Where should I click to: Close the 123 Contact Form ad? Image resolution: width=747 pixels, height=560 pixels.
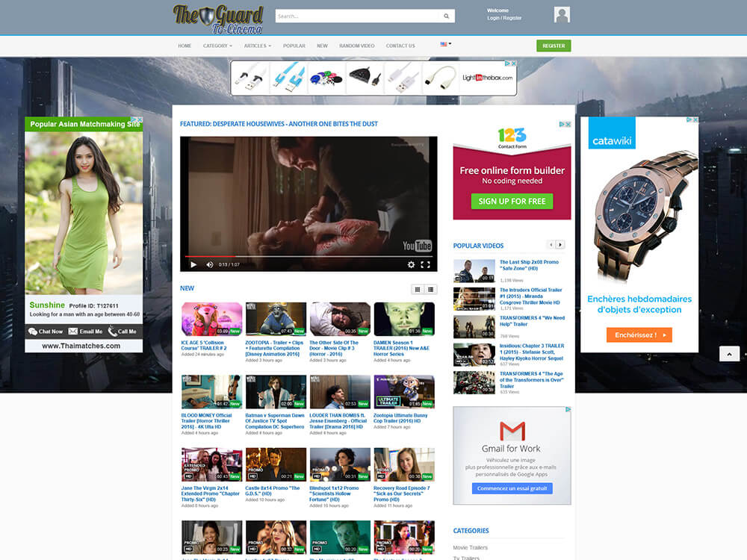[568, 124]
